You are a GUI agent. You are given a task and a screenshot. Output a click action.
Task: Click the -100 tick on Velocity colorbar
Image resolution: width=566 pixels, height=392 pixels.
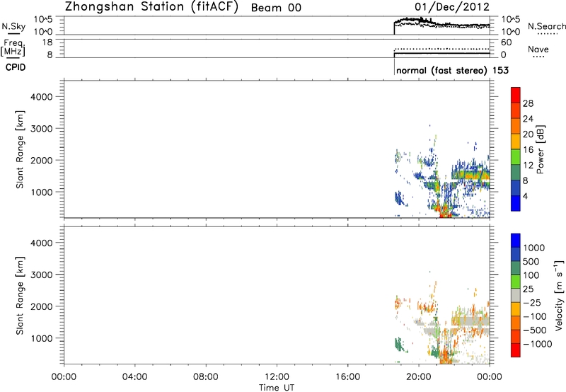pyautogui.click(x=535, y=316)
